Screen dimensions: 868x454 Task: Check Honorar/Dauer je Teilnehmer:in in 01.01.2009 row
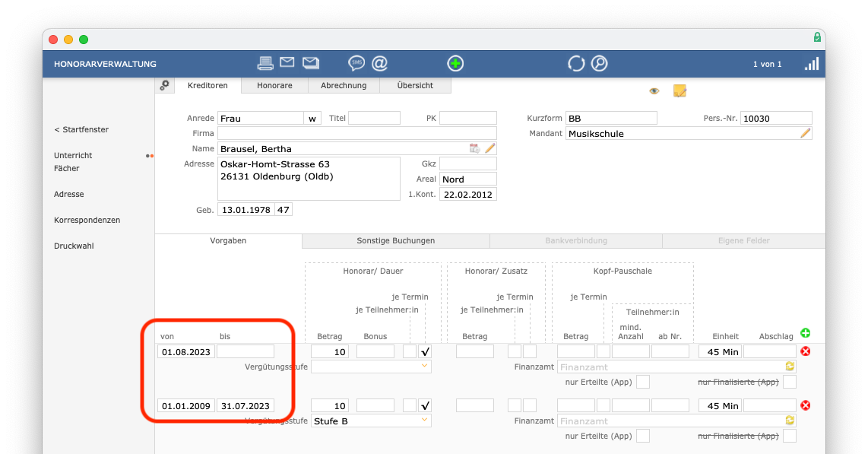click(x=410, y=406)
